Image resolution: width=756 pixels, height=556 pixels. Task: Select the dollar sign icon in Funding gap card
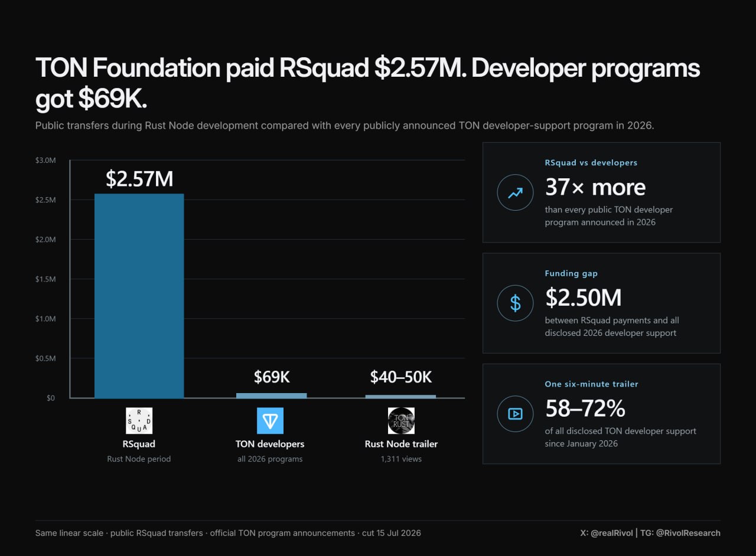(x=516, y=303)
